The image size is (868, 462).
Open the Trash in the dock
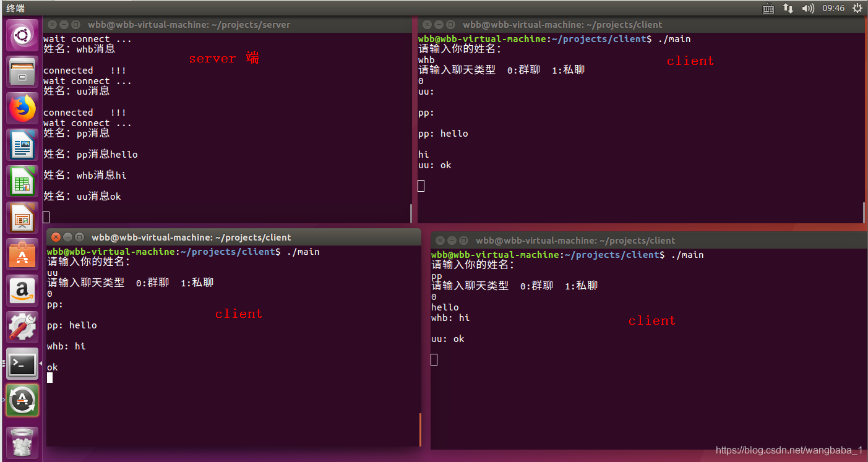22,442
